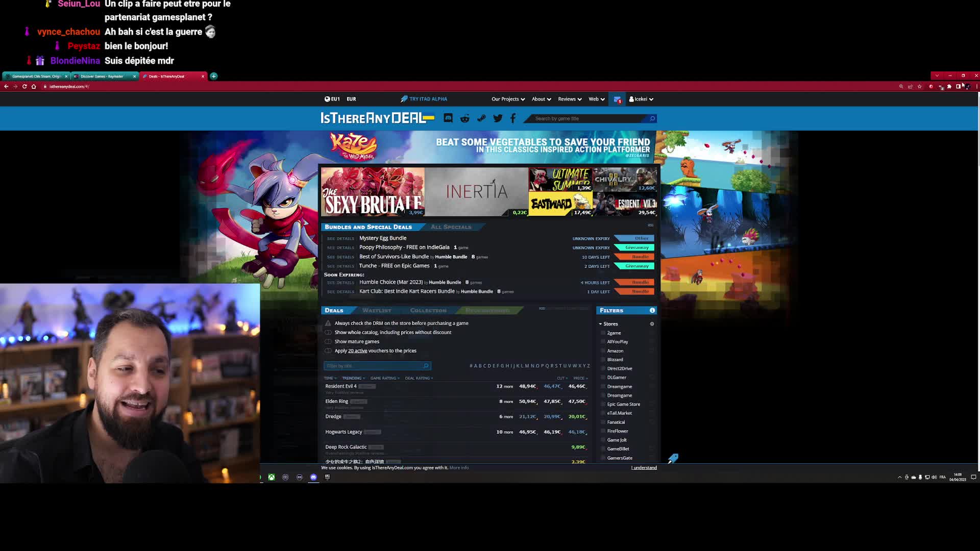The image size is (980, 551).
Task: Open the Inertia banner thumbnail
Action: coord(476,192)
